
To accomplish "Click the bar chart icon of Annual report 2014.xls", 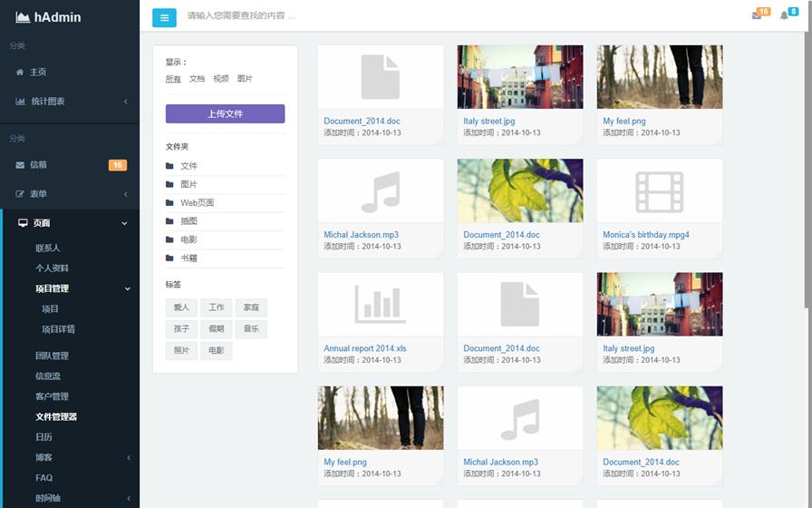I will (x=381, y=305).
